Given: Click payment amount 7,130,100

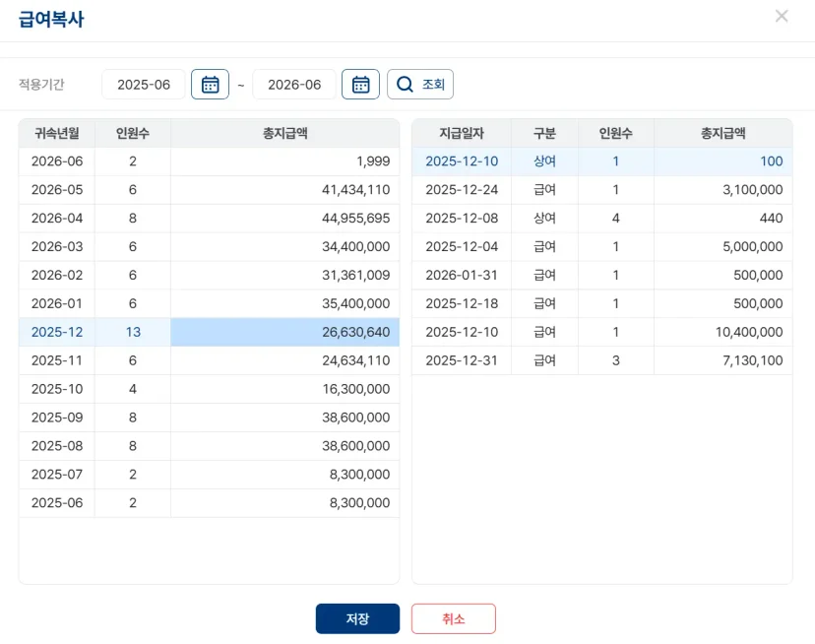Looking at the screenshot, I should (x=753, y=360).
